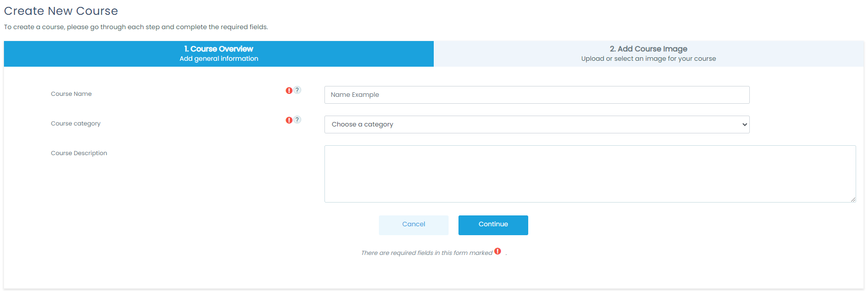Viewport: 868px width, 291px height.
Task: Click the help question mark beside Course Name
Action: tap(297, 90)
